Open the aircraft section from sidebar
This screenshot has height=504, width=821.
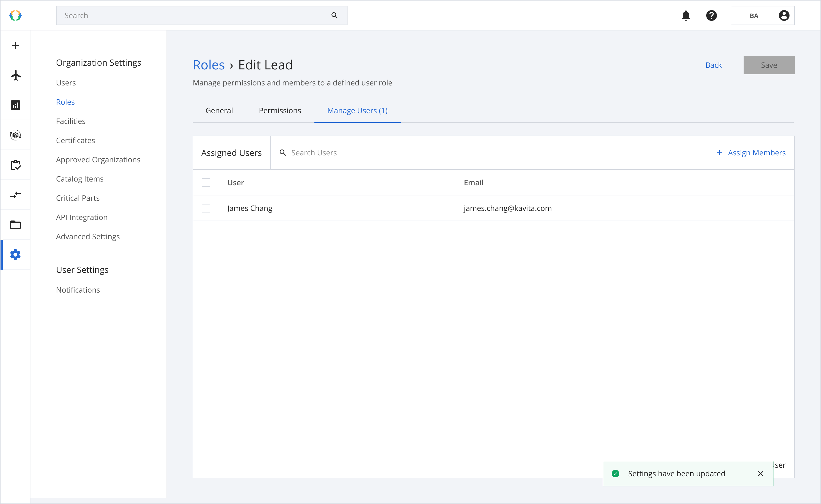(x=15, y=75)
